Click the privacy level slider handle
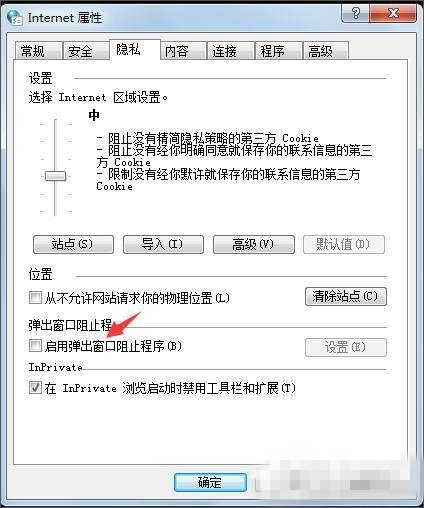 click(56, 176)
